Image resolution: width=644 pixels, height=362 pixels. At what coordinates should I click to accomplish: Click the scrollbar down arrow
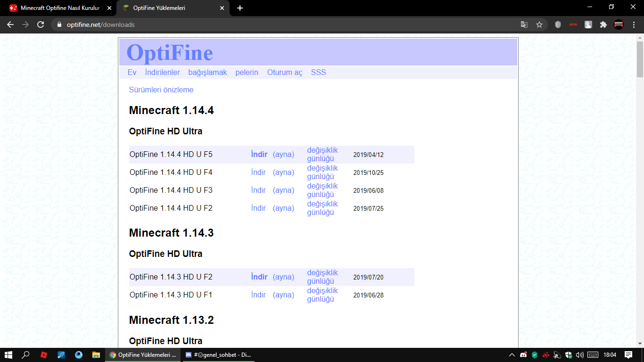[640, 344]
